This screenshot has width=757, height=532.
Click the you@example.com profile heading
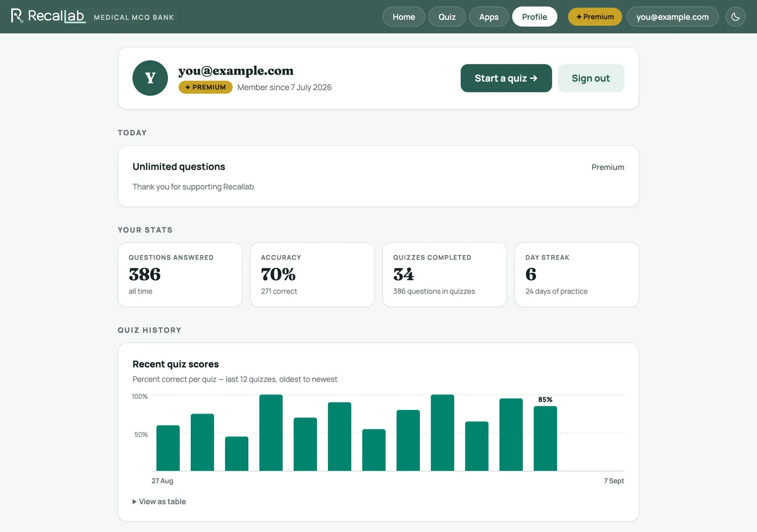point(236,71)
